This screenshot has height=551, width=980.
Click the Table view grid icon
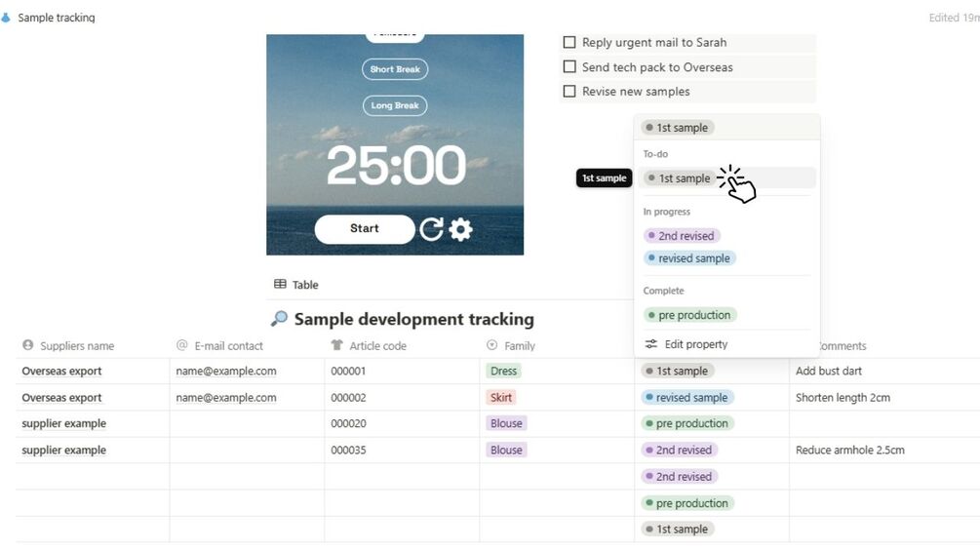pyautogui.click(x=280, y=285)
